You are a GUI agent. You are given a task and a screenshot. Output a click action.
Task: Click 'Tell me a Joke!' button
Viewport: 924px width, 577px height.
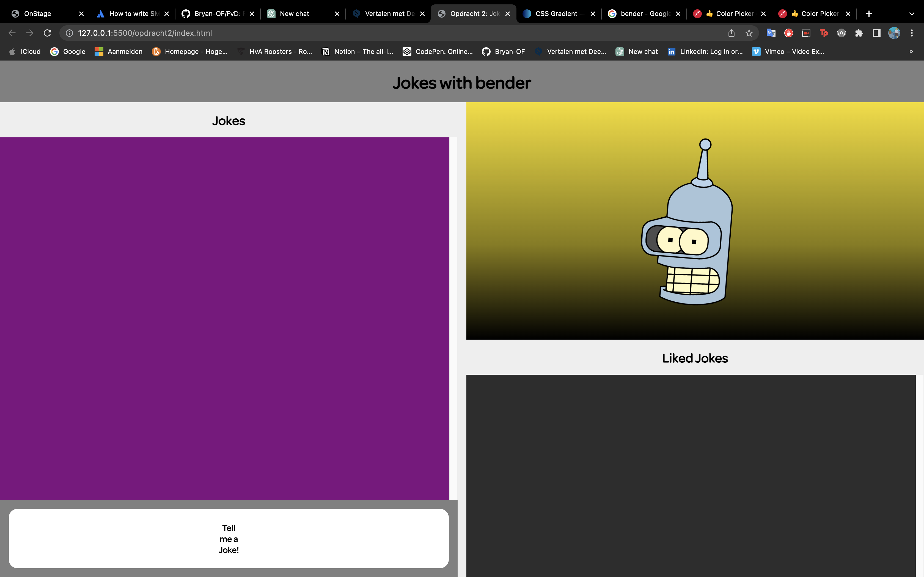tap(229, 539)
